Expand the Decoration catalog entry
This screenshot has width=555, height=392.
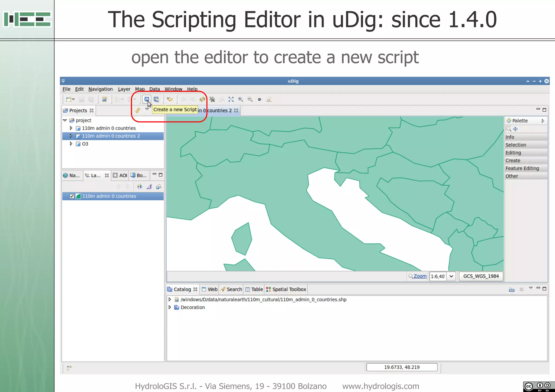[170, 307]
